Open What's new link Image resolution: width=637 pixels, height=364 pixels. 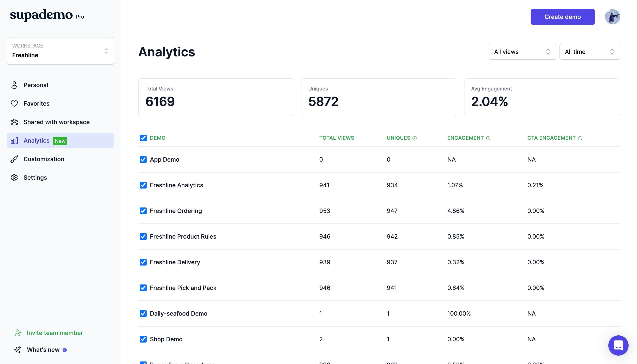(x=43, y=349)
